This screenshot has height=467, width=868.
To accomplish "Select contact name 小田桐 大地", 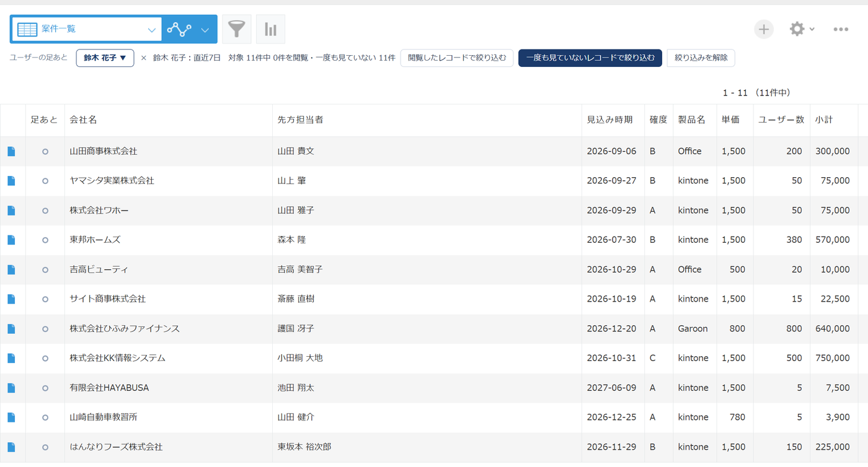I will click(300, 358).
